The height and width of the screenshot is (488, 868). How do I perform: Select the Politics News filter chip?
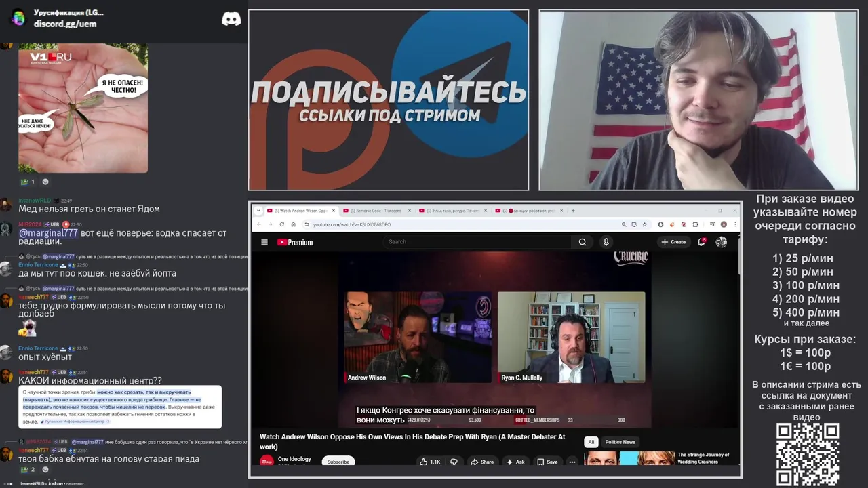click(620, 442)
